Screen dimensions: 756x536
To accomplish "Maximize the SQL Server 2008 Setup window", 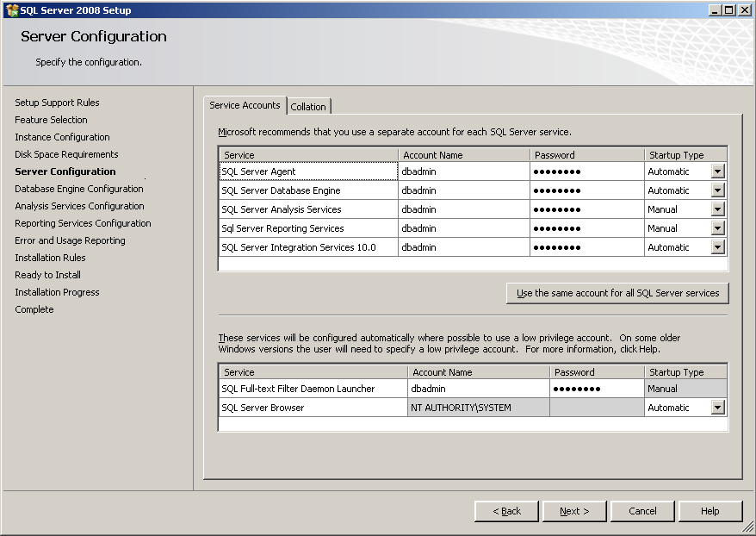I will [729, 10].
